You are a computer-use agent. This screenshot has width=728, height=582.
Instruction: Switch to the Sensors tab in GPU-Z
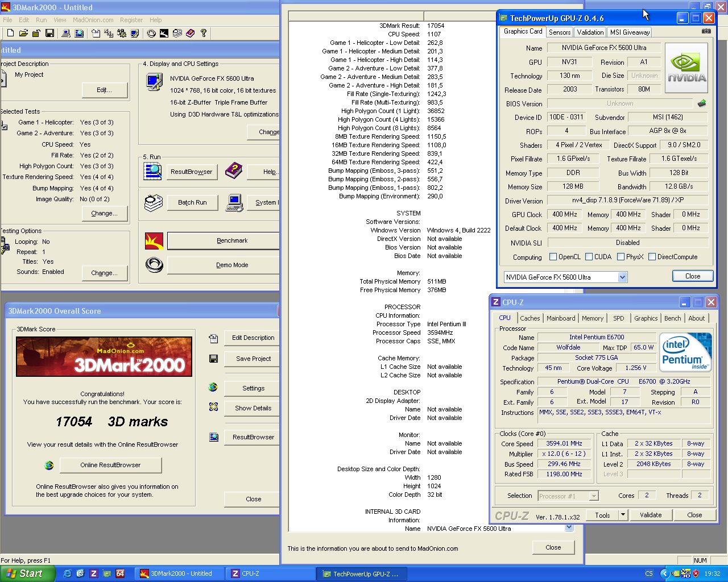[x=560, y=32]
